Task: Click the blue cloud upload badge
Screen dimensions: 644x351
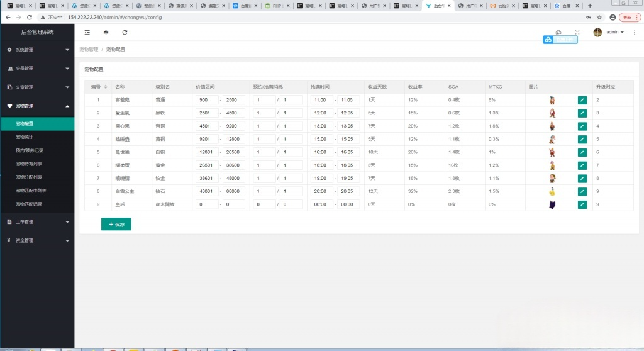Action: pyautogui.click(x=560, y=40)
